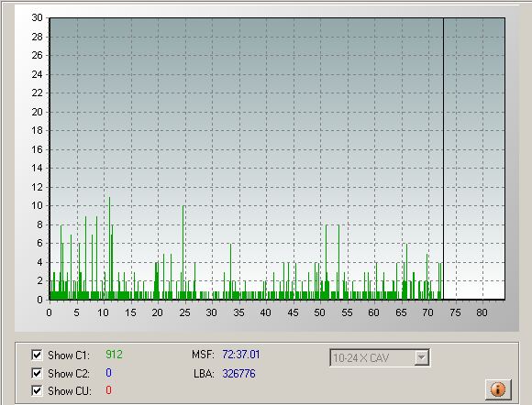Screen dimensions: 532x405
Task: Click the CU error count value 0
Action: pyautogui.click(x=108, y=390)
